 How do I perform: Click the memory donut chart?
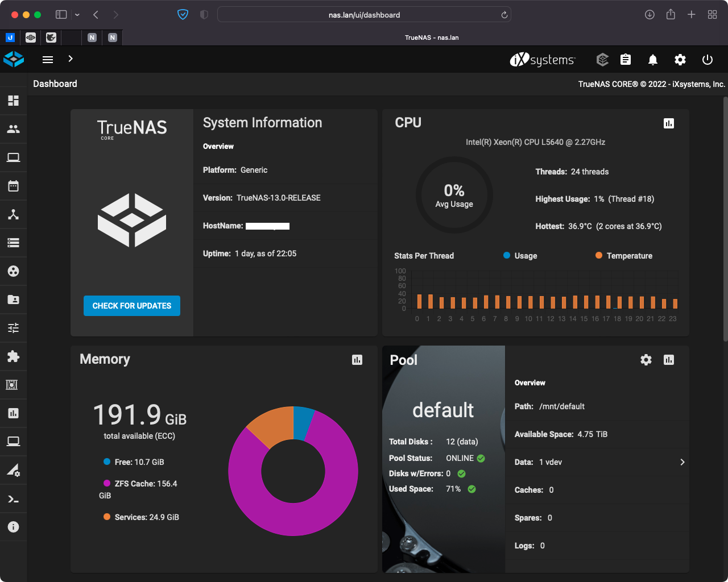(293, 471)
